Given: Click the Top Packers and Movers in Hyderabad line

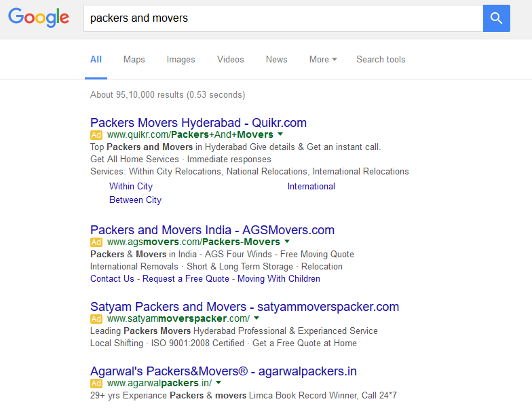Looking at the screenshot, I should click(x=235, y=147).
